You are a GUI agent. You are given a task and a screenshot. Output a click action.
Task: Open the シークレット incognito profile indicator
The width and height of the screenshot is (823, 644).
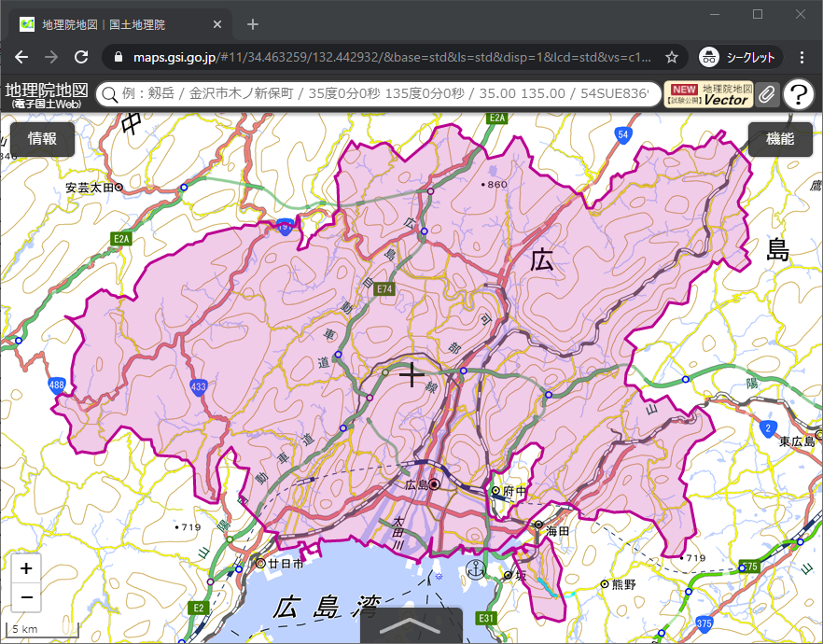[741, 57]
